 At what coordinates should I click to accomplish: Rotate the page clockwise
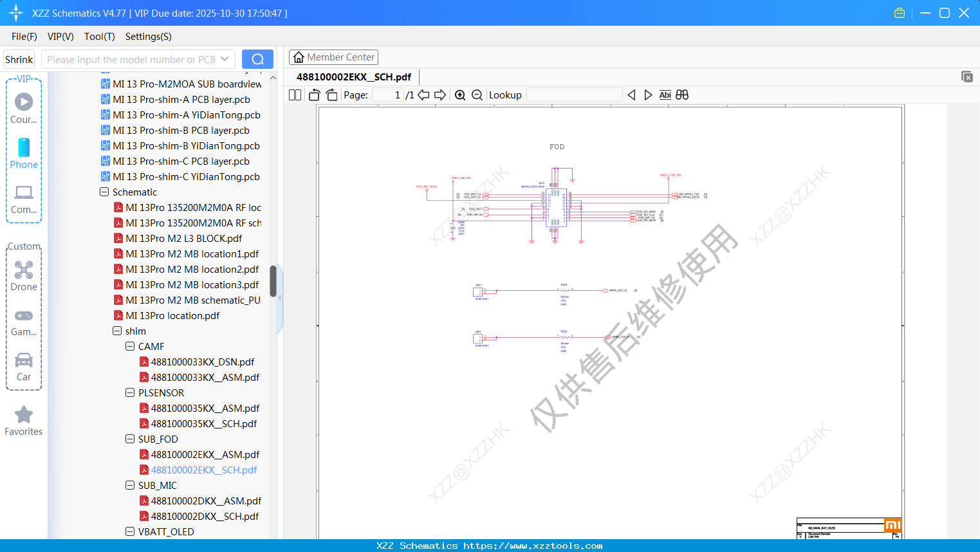coord(331,95)
